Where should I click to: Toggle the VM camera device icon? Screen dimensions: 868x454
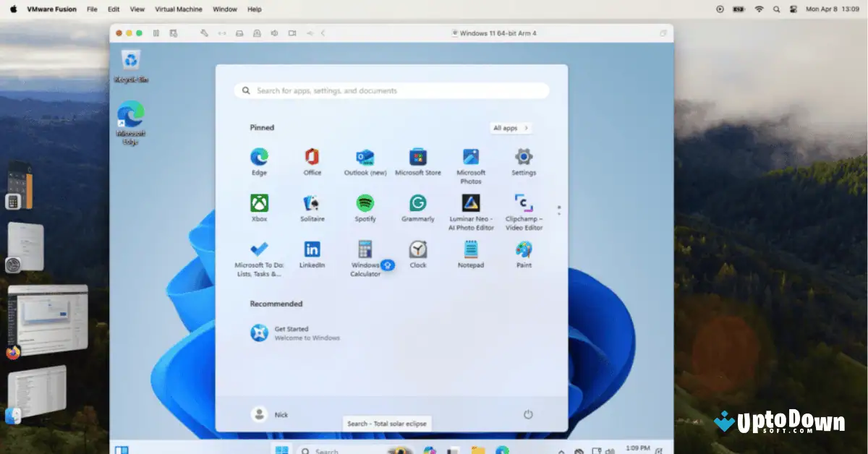[x=292, y=33]
